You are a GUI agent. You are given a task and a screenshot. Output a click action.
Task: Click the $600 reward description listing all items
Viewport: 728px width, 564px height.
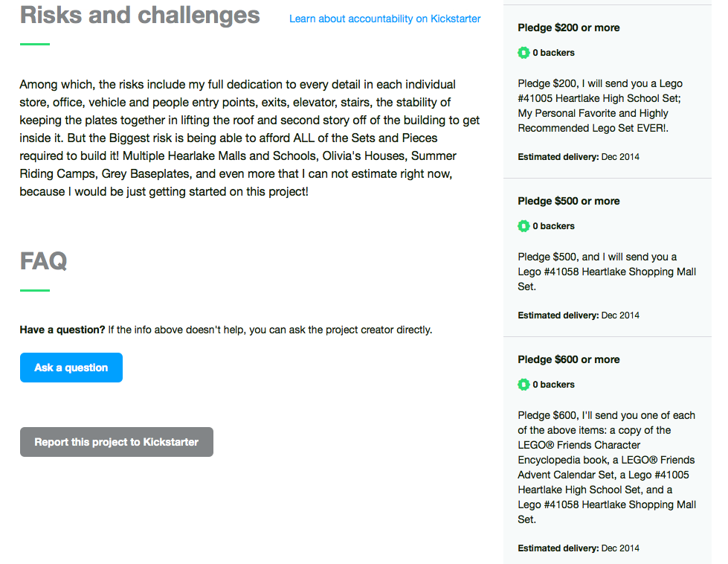[606, 467]
